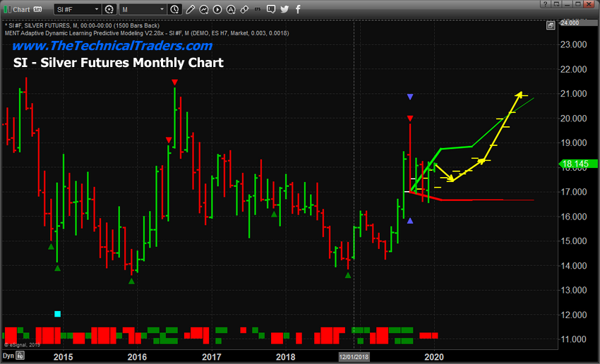Minimize the chart window
600x364 pixels.
[x=568, y=4]
